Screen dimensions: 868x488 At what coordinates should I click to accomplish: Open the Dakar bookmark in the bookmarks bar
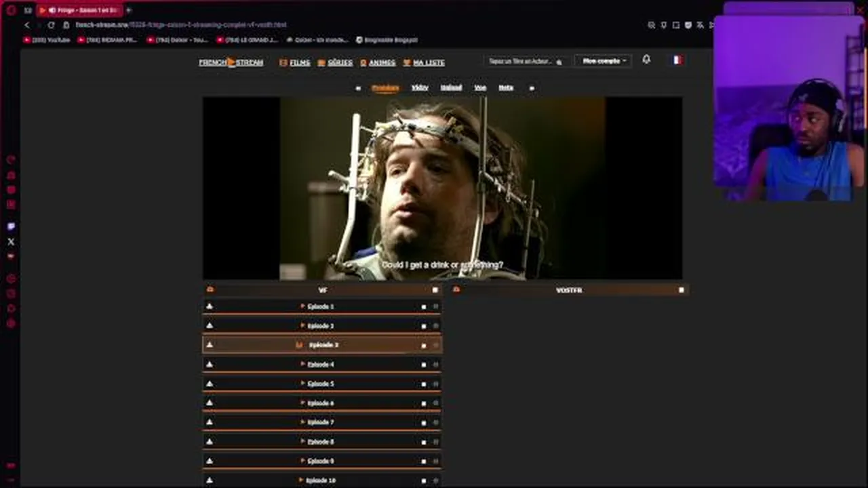(x=178, y=40)
